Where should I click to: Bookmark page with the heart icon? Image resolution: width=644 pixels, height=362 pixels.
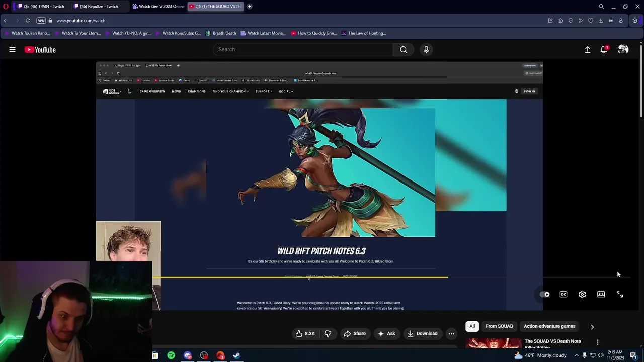click(591, 21)
